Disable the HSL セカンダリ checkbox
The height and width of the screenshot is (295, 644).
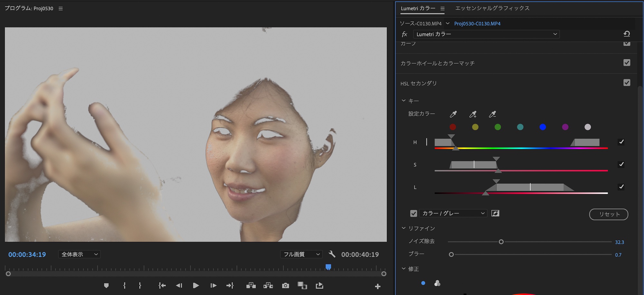tap(627, 83)
